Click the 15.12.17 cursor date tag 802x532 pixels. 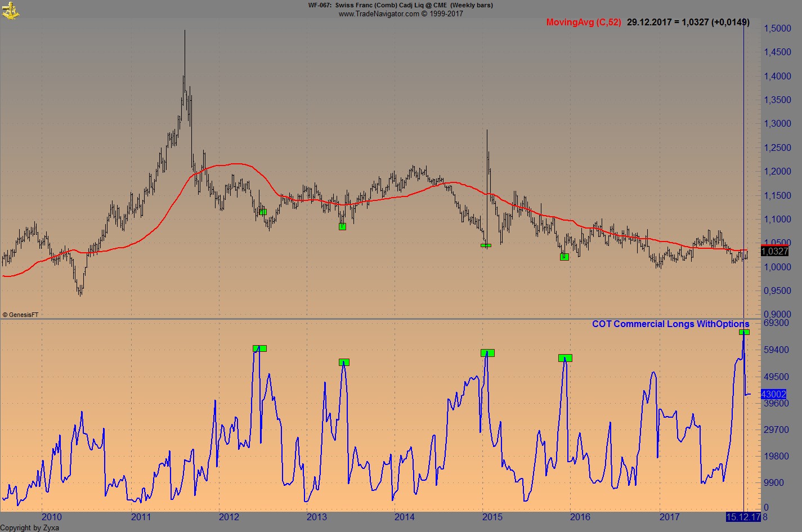tap(743, 517)
